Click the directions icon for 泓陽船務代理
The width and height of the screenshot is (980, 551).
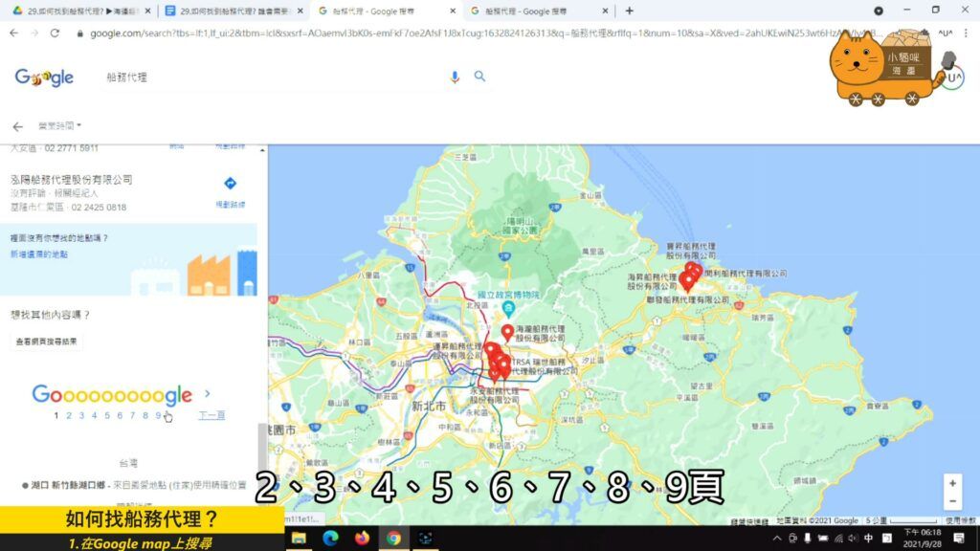pos(230,184)
